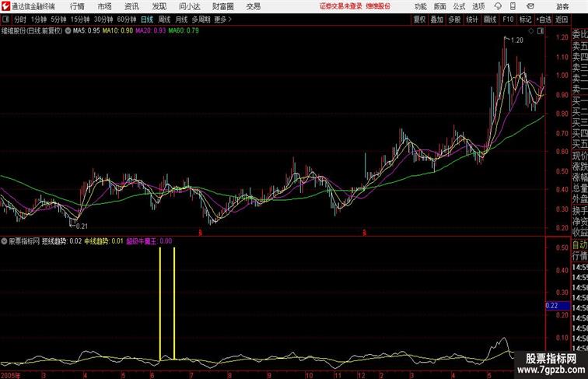Toggle the side panel icon beside the diamond
Viewport: 588px width, 379px height.
[x=541, y=31]
